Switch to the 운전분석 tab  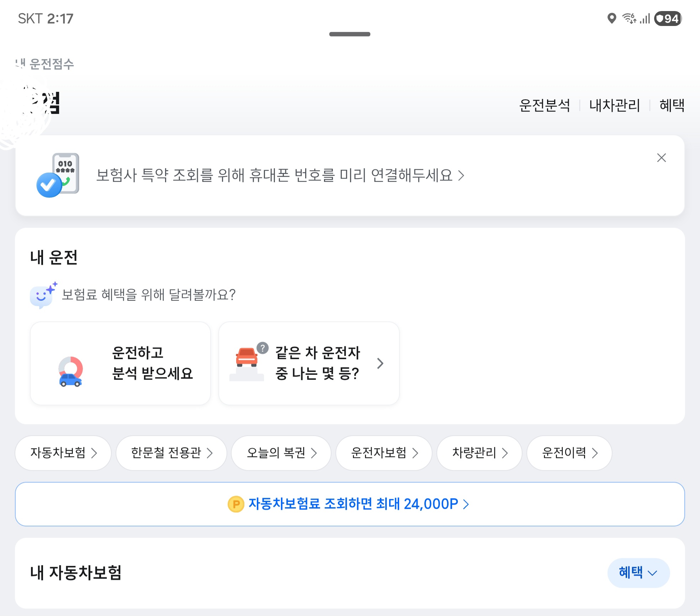point(545,105)
